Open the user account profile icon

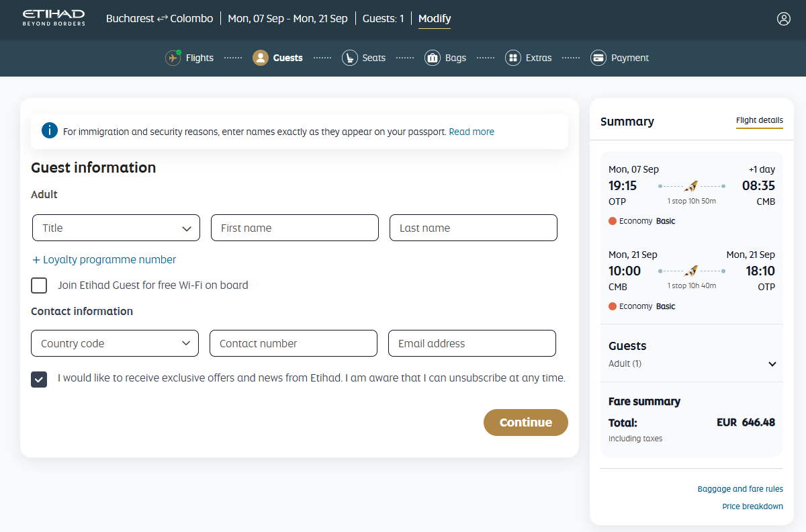tap(783, 19)
